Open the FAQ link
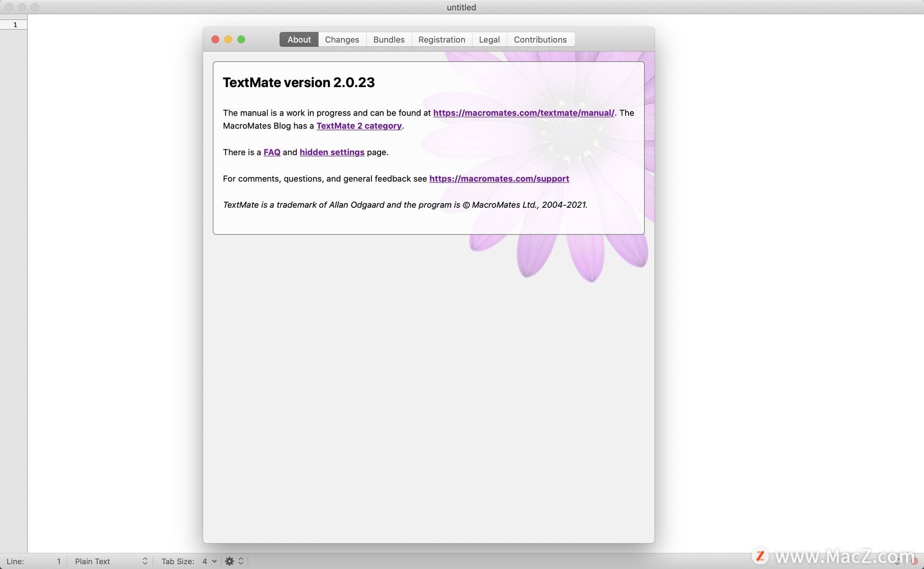The width and height of the screenshot is (924, 569). pyautogui.click(x=272, y=152)
